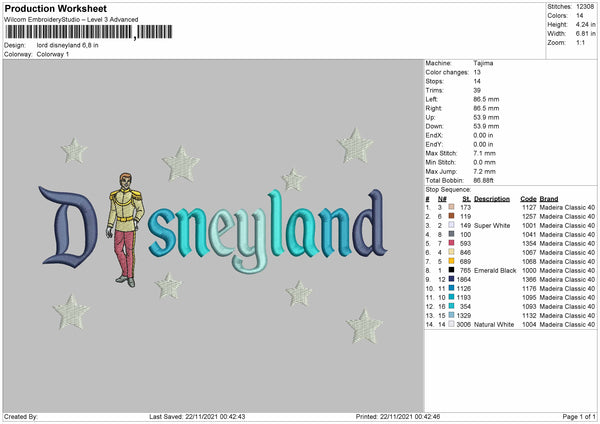
Task: Click the 'Printed: 22/11/2021 00:42:46' footer text
Action: (x=398, y=417)
